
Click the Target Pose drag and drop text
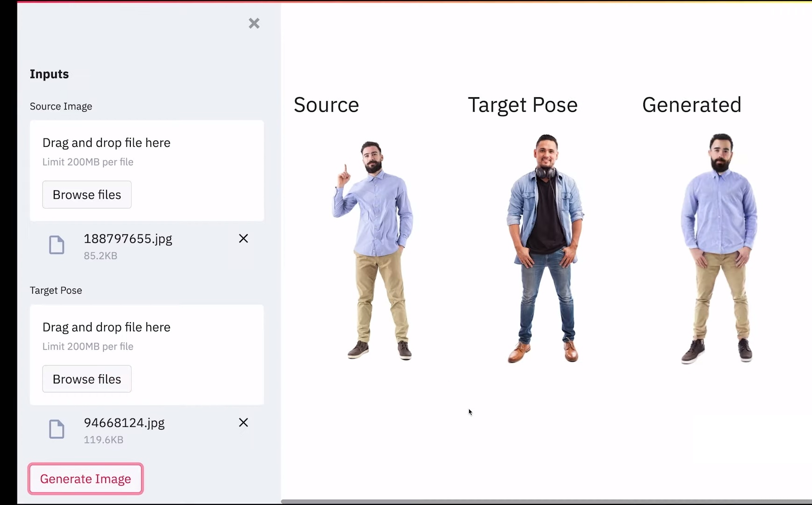click(x=107, y=327)
